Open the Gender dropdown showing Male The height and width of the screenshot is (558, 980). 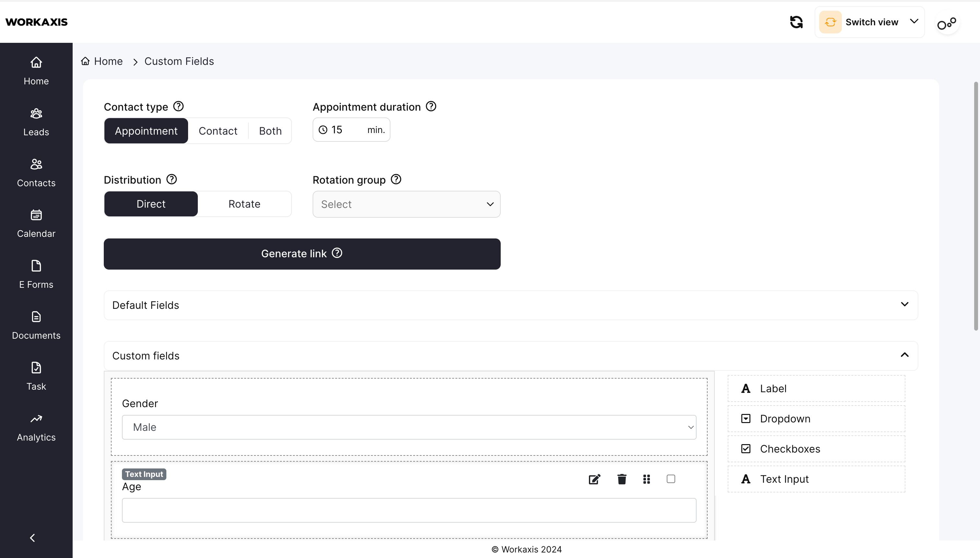[409, 427]
